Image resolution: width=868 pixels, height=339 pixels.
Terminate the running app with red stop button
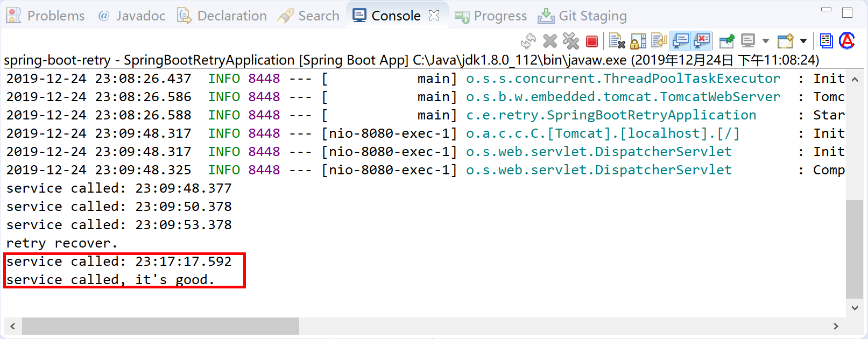(592, 41)
